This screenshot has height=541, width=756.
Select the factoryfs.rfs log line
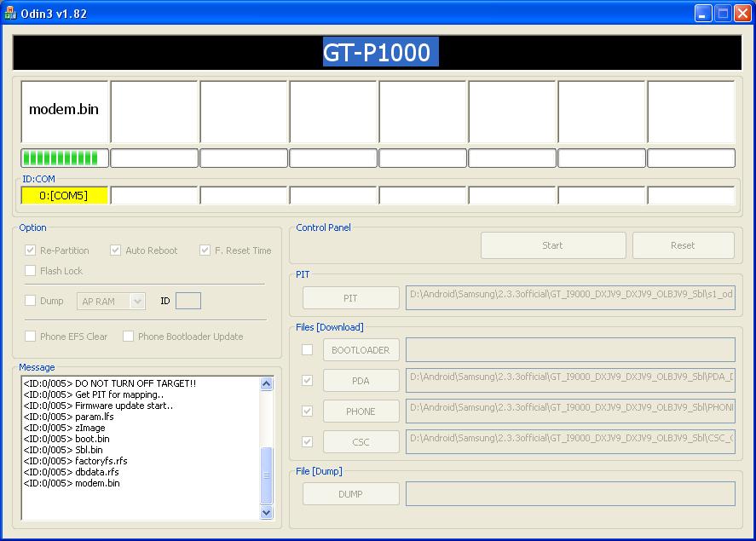75,461
